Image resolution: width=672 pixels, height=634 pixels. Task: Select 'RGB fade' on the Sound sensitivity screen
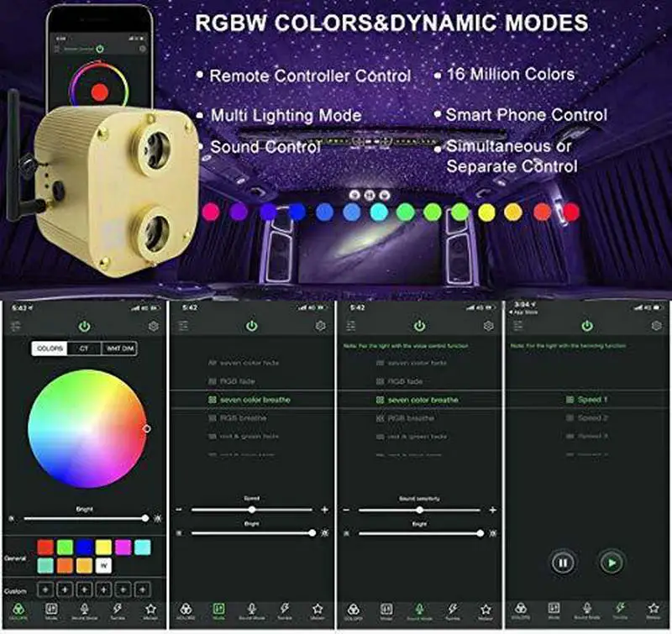click(x=400, y=381)
